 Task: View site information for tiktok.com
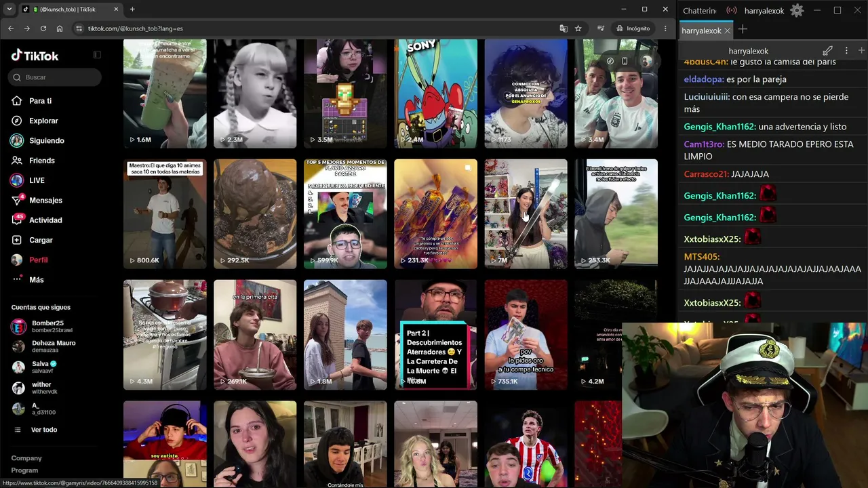[x=79, y=28]
